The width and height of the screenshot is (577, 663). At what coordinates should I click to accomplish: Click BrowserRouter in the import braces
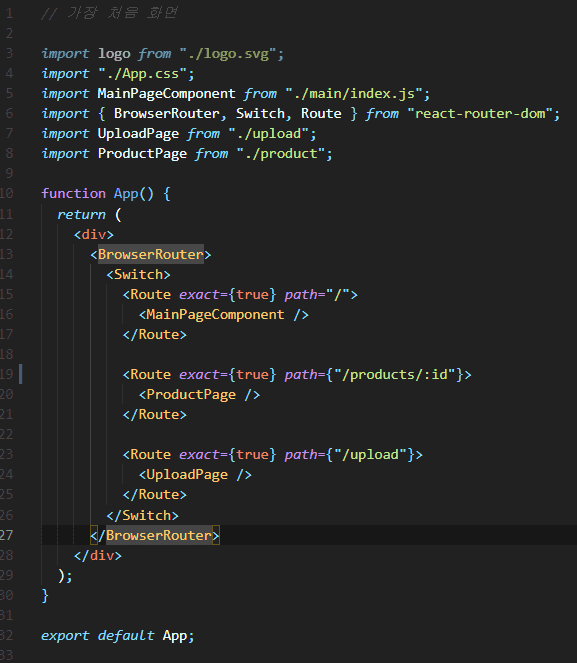[167, 113]
